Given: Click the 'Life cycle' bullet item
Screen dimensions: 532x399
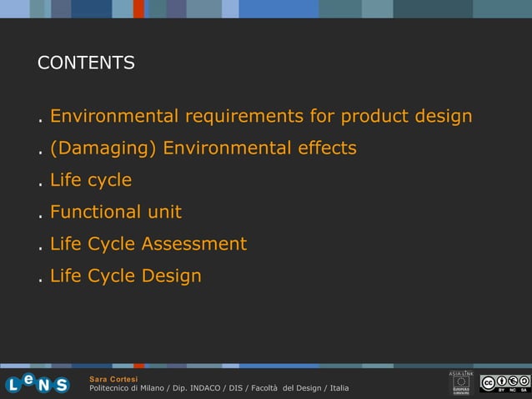Looking at the screenshot, I should [x=91, y=180].
